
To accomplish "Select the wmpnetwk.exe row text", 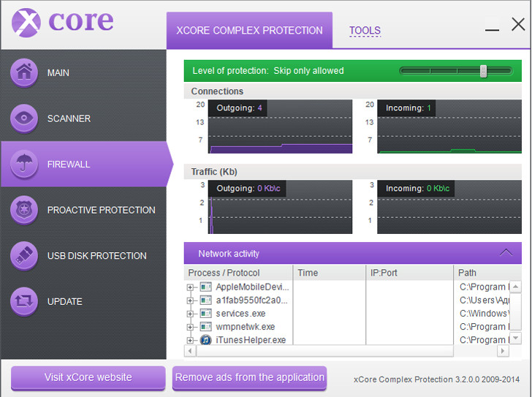I will pyautogui.click(x=246, y=327).
